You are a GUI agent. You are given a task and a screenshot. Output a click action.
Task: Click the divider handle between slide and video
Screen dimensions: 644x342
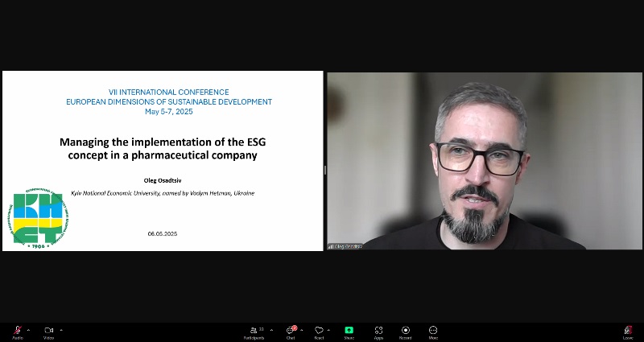325,170
